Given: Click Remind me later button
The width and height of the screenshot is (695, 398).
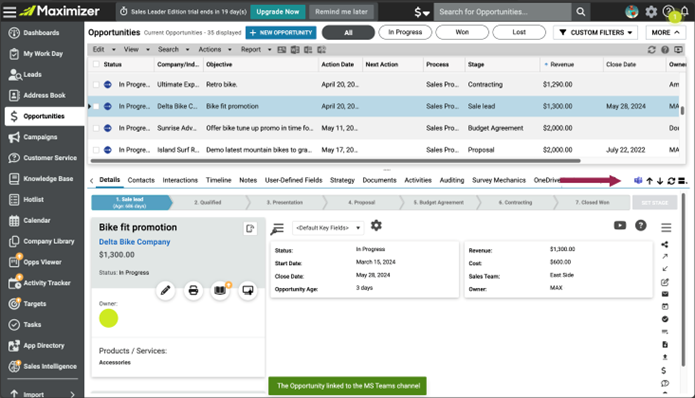Looking at the screenshot, I should click(341, 12).
